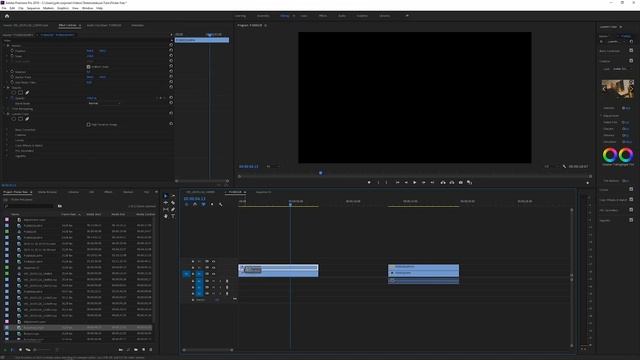The image size is (640, 360).
Task: Click Export Frame camera in Program monitor
Action: (461, 182)
